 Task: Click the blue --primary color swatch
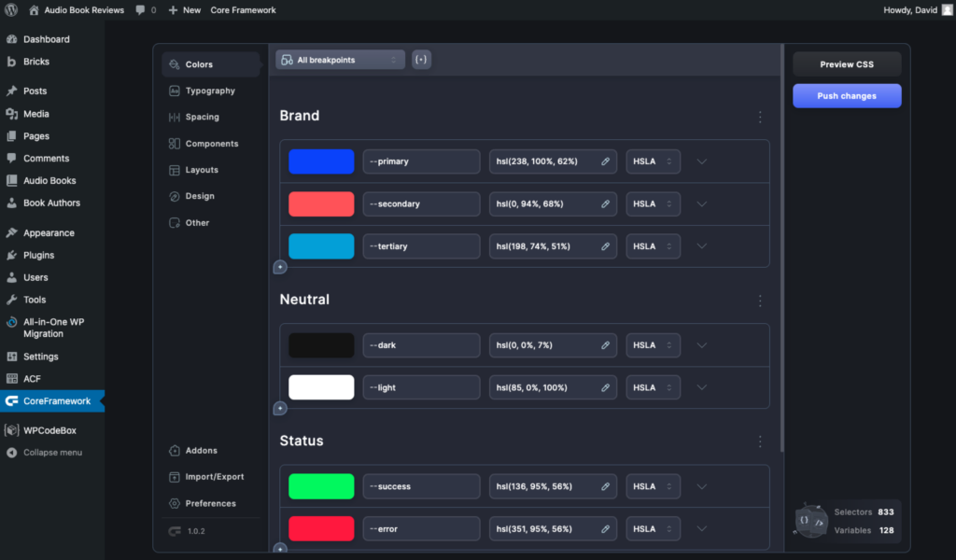click(x=321, y=161)
